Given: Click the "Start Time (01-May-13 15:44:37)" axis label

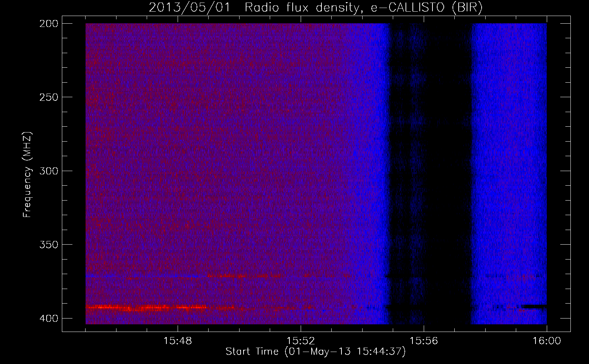Looking at the screenshot, I should (316, 352).
